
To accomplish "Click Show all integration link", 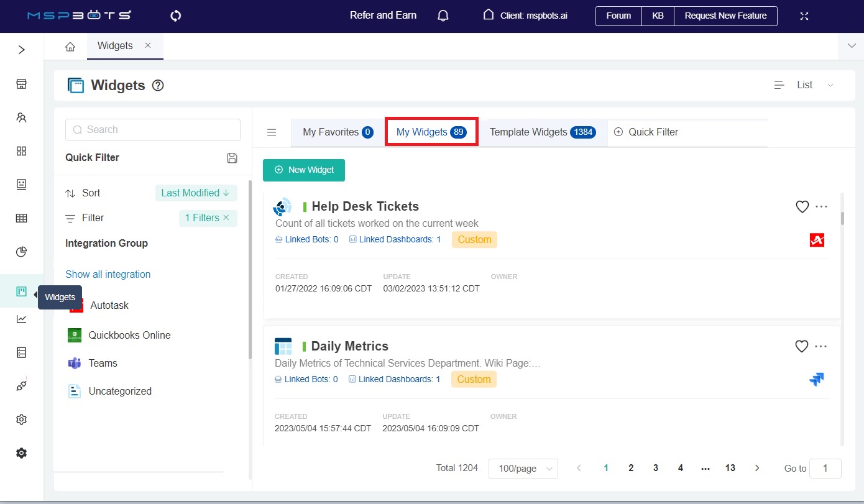I will coord(108,274).
